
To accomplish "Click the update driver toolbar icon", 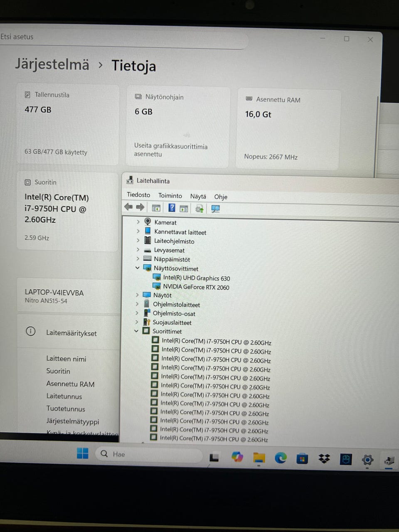I will (x=199, y=209).
